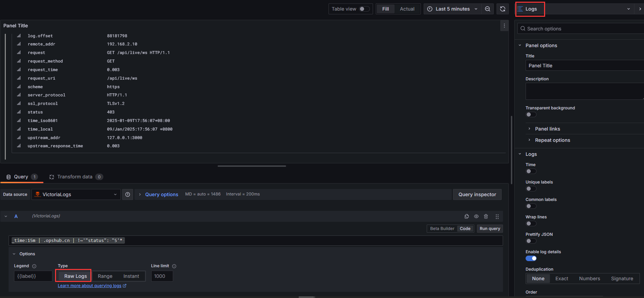Viewport: 644px width, 298px height.
Task: Click the refresh dashboard icon
Action: (502, 9)
